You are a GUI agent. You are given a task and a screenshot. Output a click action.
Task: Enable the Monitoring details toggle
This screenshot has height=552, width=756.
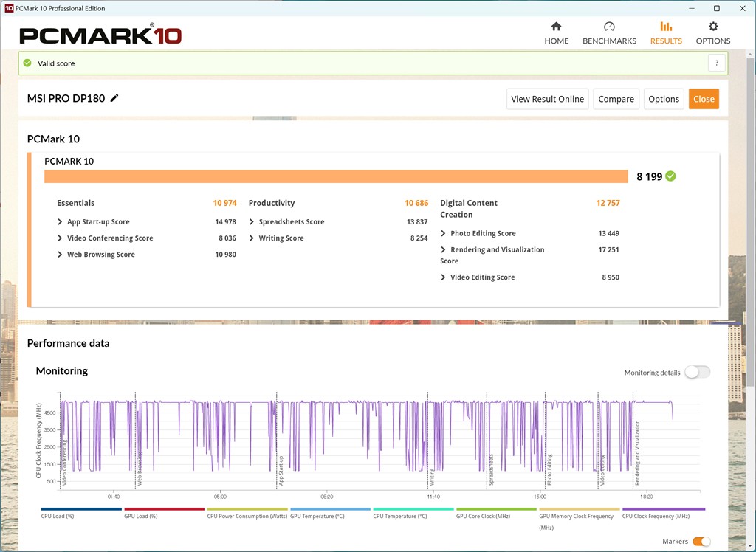pyautogui.click(x=697, y=372)
